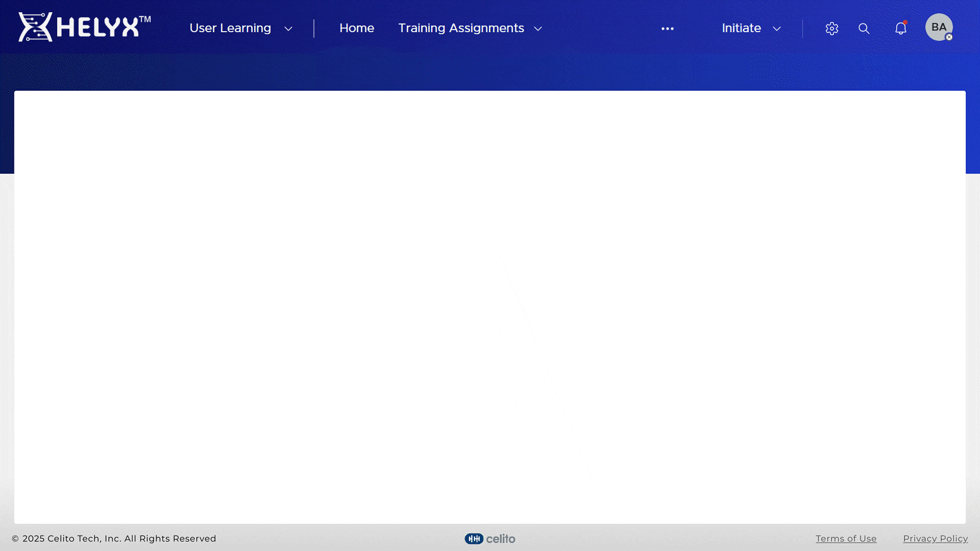This screenshot has width=980, height=551.
Task: Expand the Training Assignments chevron arrow
Action: (x=538, y=29)
